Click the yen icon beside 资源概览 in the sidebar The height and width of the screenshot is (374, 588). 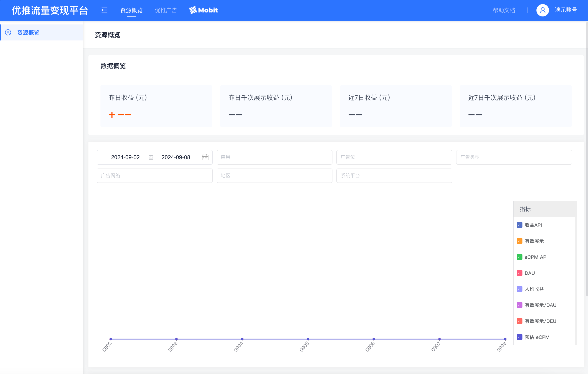(x=8, y=32)
